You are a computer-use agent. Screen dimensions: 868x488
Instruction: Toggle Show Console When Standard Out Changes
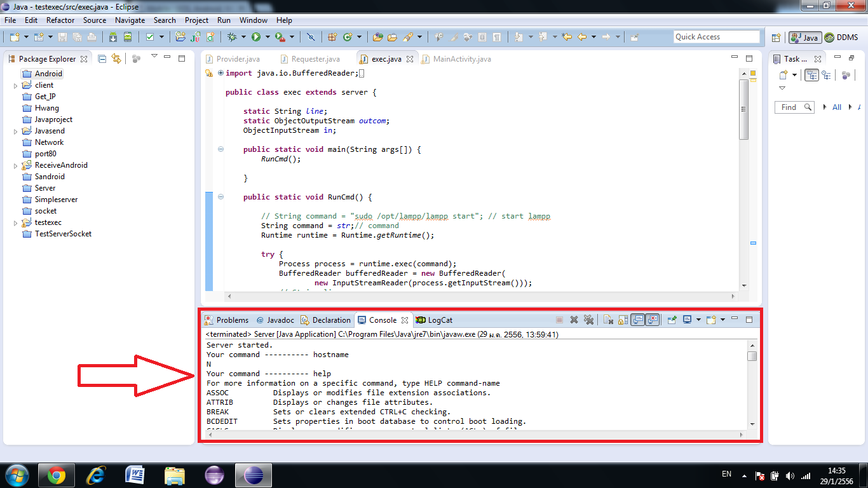(638, 320)
